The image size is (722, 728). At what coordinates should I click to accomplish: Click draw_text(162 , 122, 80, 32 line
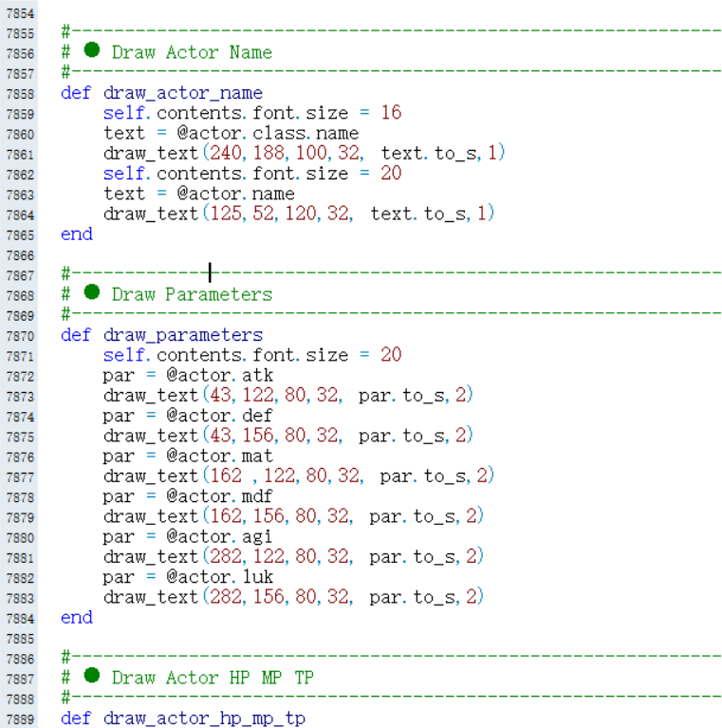(298, 476)
